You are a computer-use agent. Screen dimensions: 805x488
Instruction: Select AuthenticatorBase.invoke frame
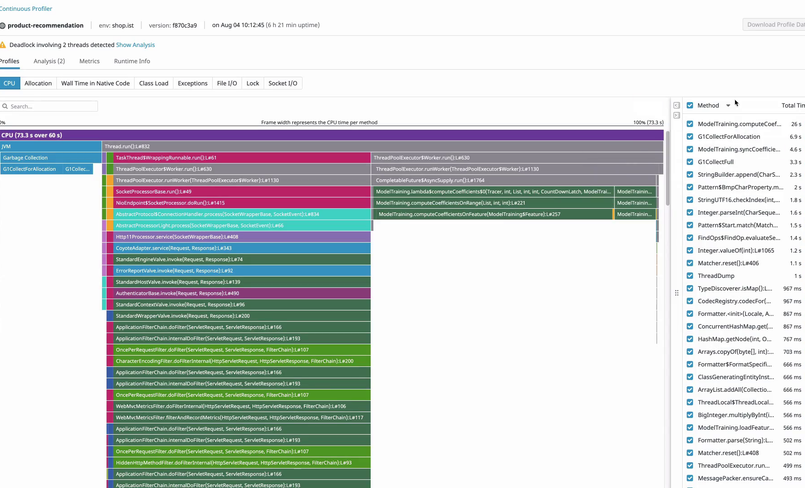point(242,294)
